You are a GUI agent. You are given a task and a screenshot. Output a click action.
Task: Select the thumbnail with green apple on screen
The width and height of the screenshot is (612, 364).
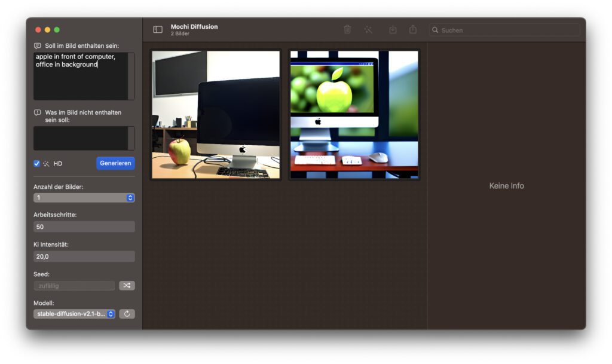click(x=354, y=115)
